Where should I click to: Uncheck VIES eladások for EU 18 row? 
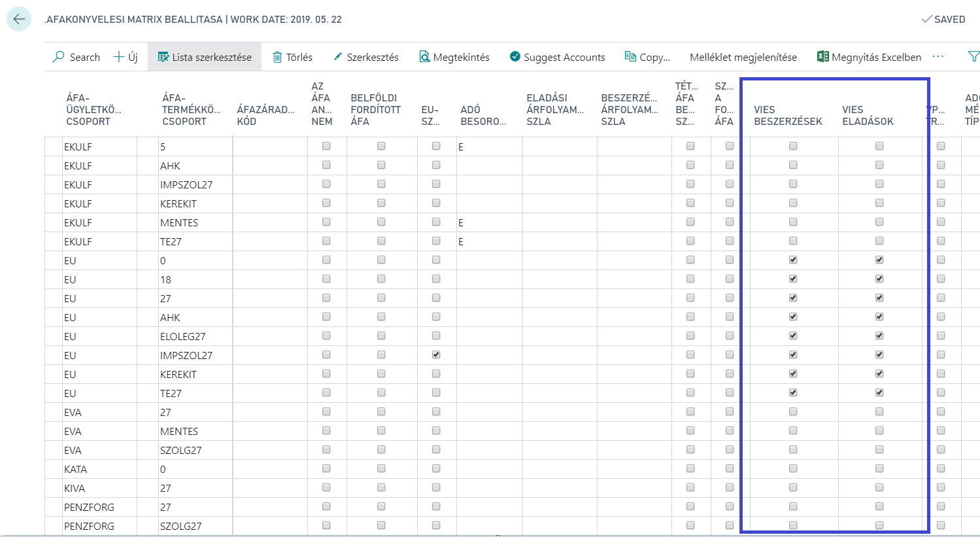click(879, 279)
